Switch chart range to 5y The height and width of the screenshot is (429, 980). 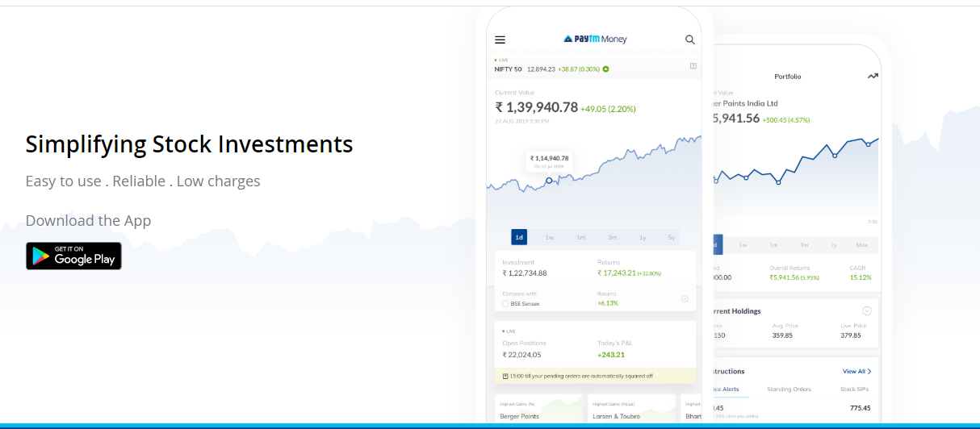[671, 237]
